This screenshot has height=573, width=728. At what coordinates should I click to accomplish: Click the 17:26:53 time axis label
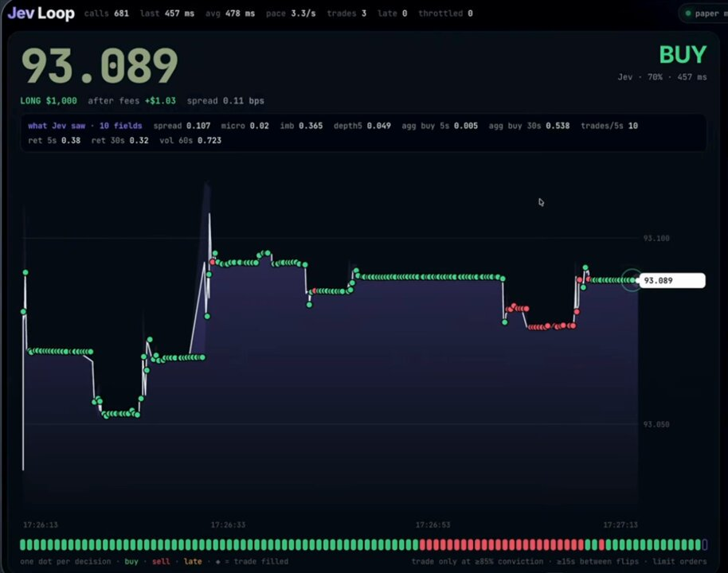coord(432,524)
